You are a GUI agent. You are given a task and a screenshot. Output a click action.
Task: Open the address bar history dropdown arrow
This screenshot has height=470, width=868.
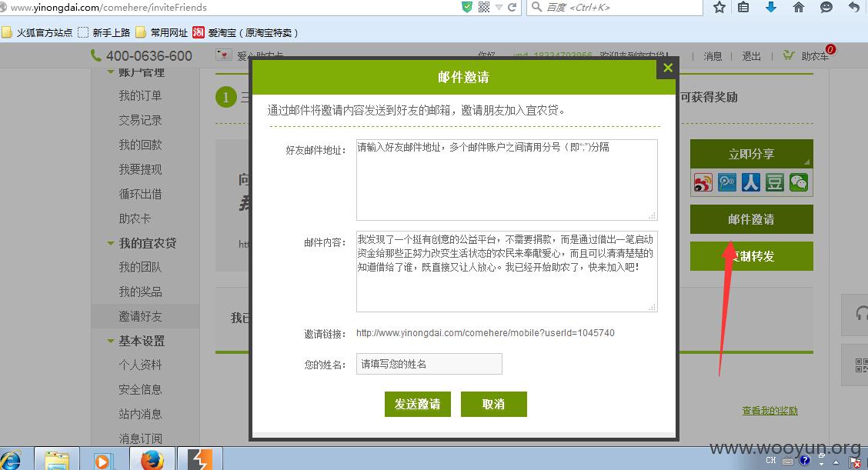[499, 7]
